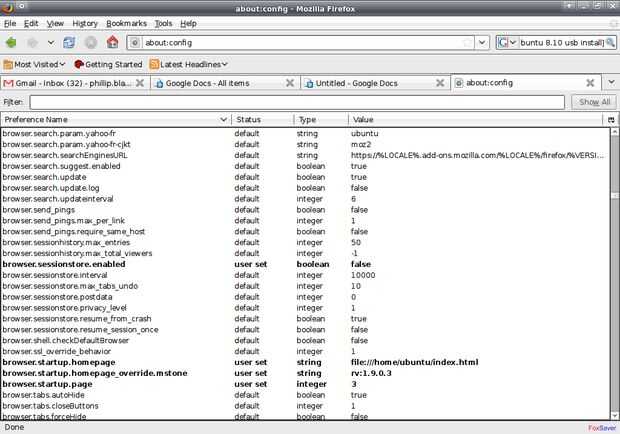Viewport: 620px width, 434px height.
Task: Close the Google Docs - All items tab
Action: (290, 83)
